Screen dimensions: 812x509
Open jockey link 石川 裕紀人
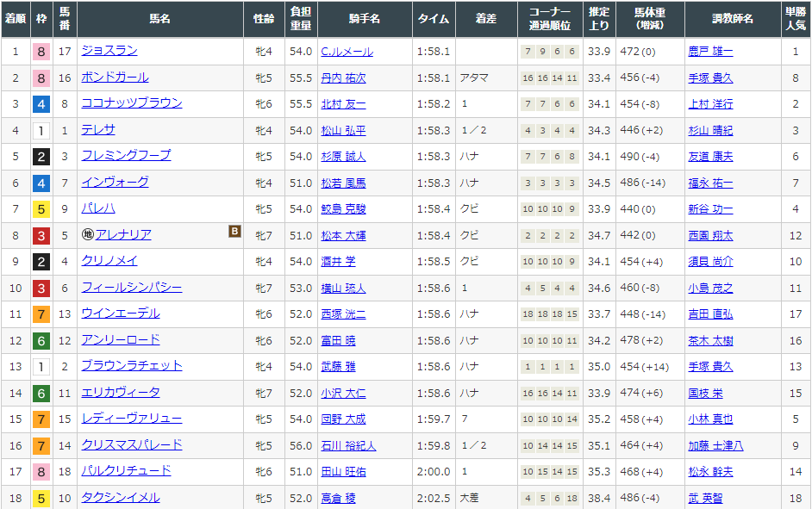(x=348, y=446)
